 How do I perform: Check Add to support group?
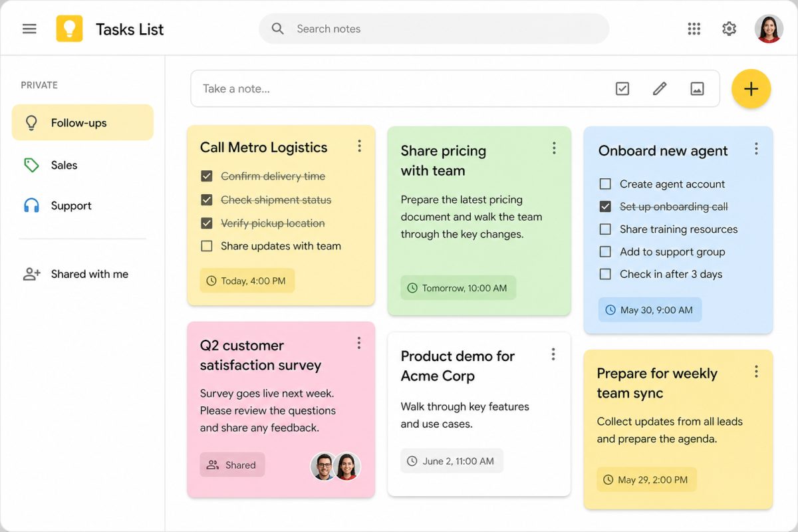click(x=605, y=251)
